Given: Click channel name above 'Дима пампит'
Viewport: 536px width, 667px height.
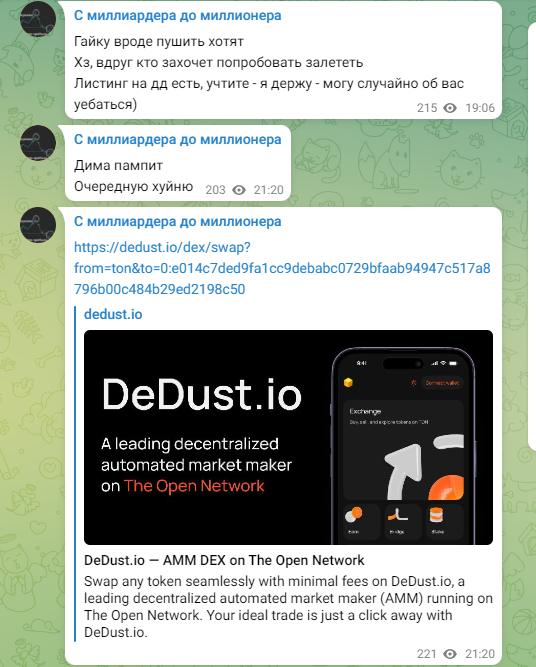Looking at the screenshot, I should 177,139.
